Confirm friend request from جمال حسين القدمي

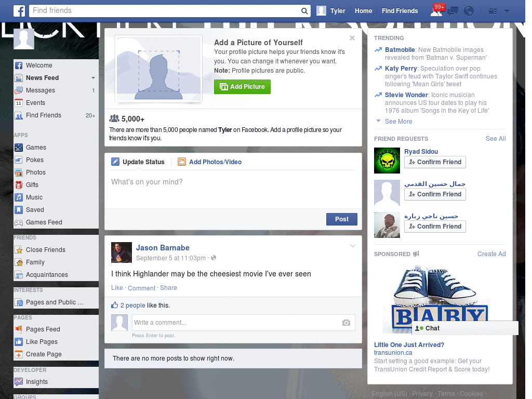(435, 194)
